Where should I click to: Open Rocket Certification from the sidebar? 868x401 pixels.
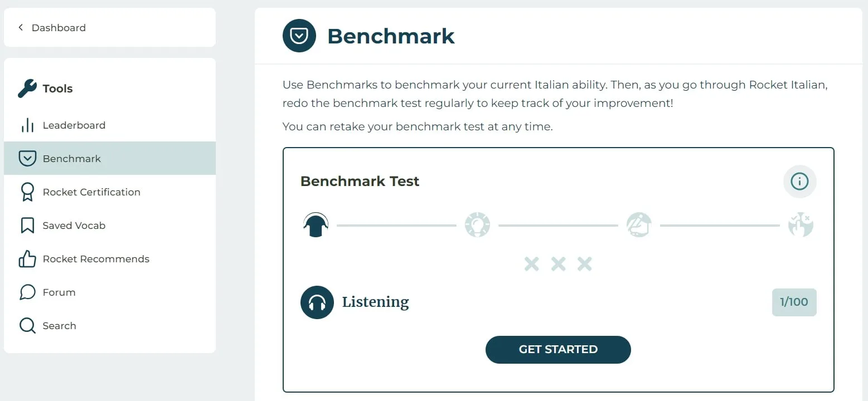point(91,192)
